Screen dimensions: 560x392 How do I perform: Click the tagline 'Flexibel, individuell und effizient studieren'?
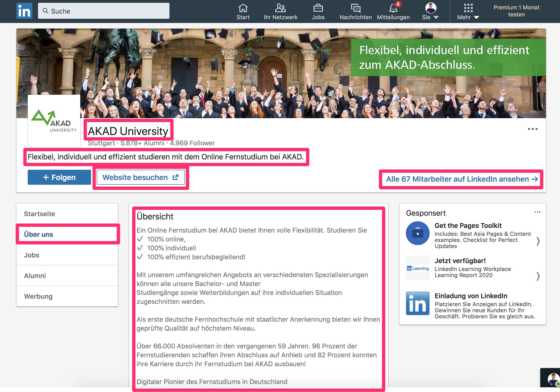pos(166,157)
